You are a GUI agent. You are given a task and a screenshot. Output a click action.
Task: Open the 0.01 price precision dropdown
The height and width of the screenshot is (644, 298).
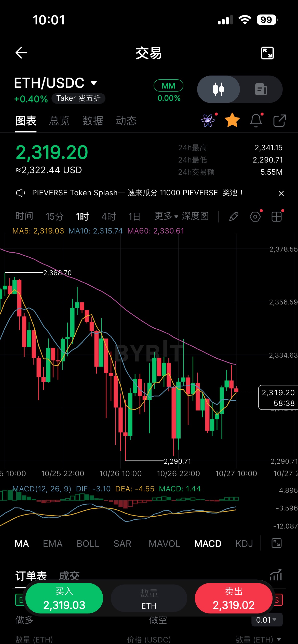(266, 620)
